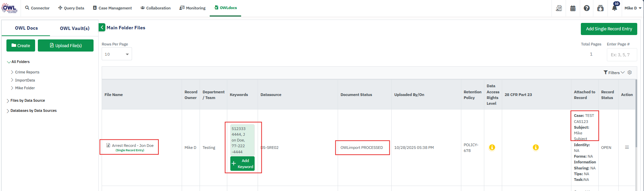Screen dimensions: 644x191
Task: Click the Enter Page number field
Action: (621, 55)
